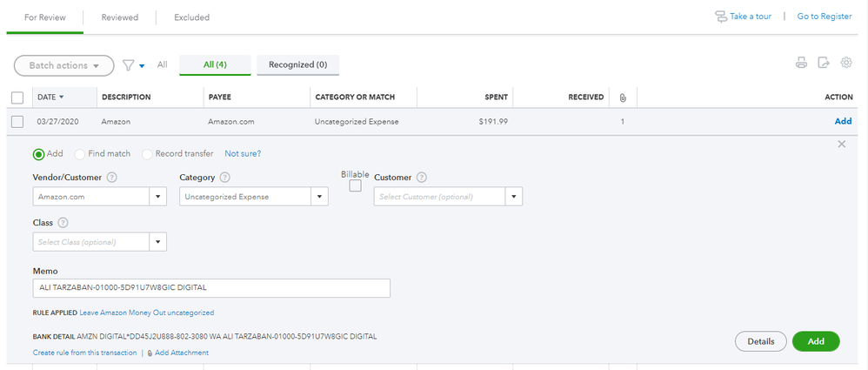Click the Class help question mark
This screenshot has height=370, width=868.
tap(63, 223)
